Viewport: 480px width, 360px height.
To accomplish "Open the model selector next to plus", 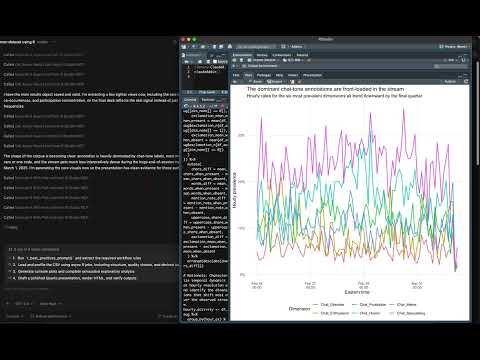I will pos(24,304).
